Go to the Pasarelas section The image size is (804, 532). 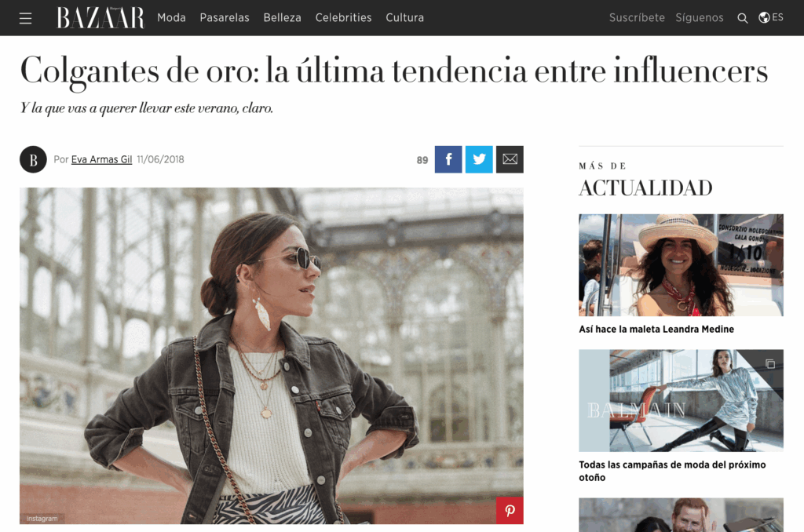click(x=225, y=18)
